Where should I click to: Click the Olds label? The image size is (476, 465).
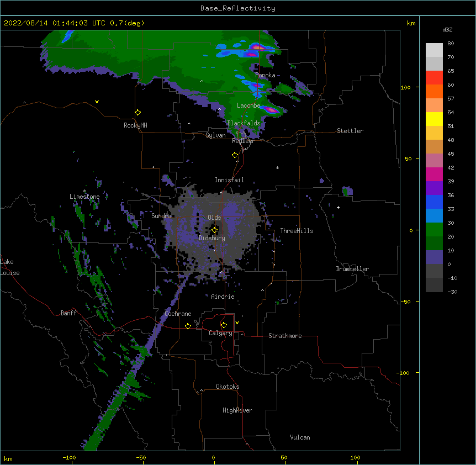(x=214, y=218)
